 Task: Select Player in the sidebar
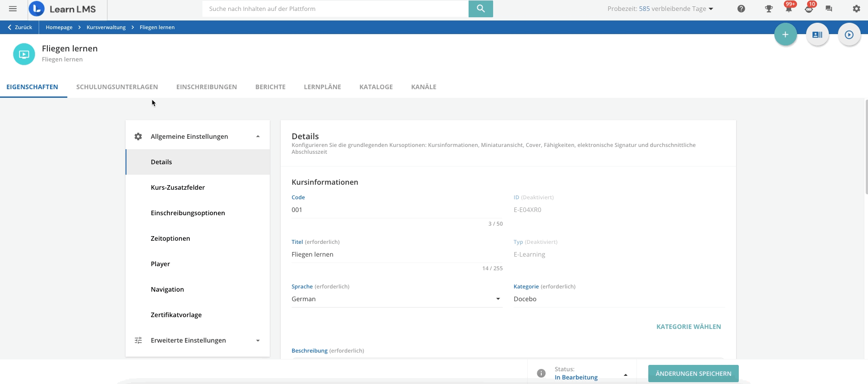[198, 264]
